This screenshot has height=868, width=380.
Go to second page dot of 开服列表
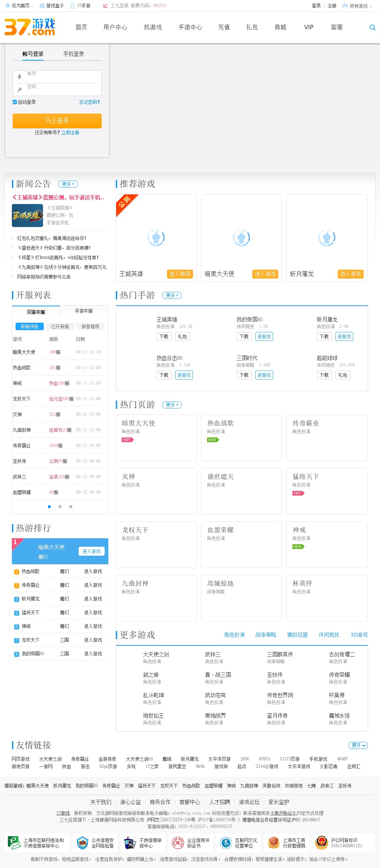[60, 507]
